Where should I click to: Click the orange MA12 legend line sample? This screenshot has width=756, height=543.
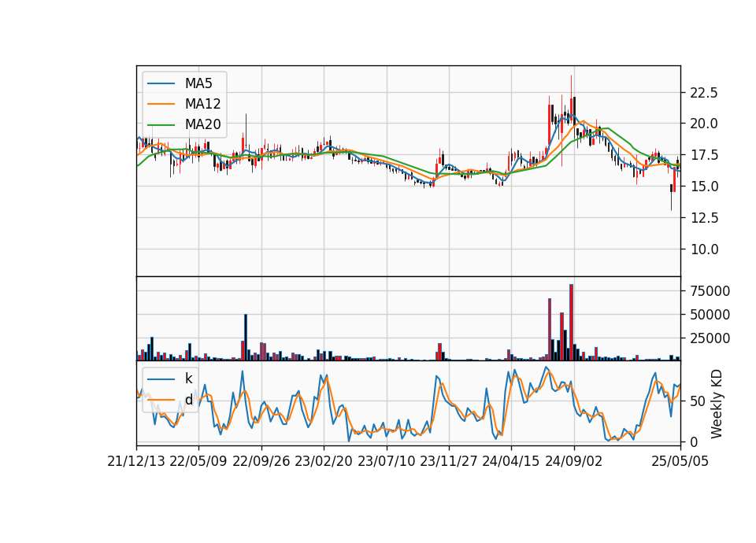coord(161,104)
